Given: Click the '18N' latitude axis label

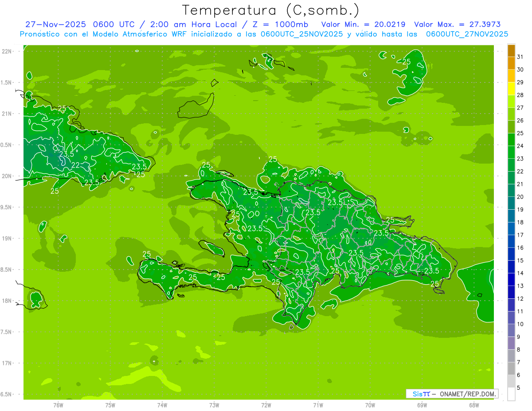Looking at the screenshot, I should click(6, 301).
